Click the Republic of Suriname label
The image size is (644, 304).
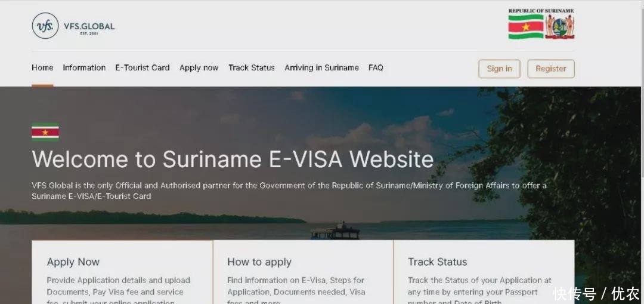click(541, 11)
